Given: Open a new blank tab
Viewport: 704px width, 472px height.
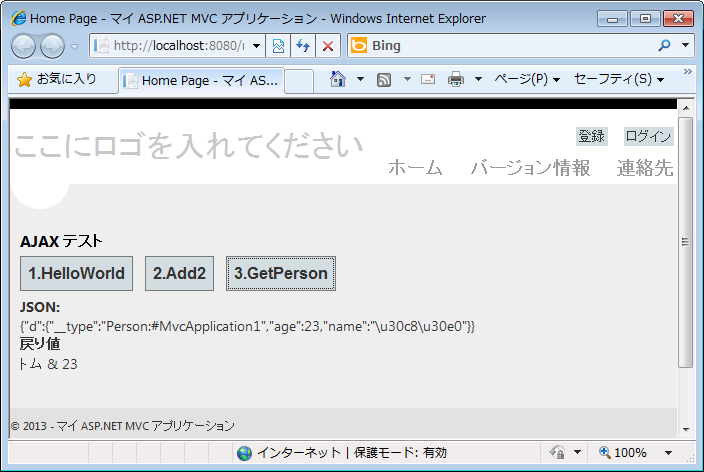Looking at the screenshot, I should click(x=299, y=81).
